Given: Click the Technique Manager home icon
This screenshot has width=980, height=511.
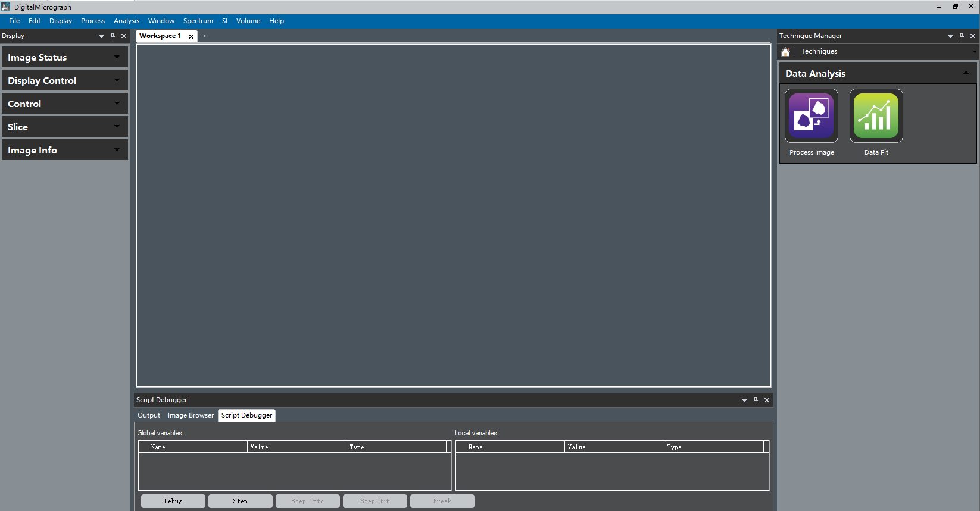Looking at the screenshot, I should [x=785, y=52].
